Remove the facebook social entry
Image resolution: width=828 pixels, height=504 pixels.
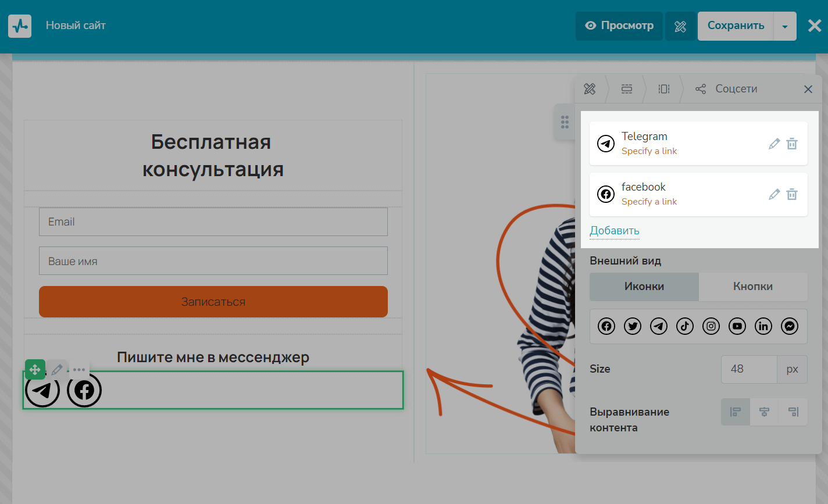[792, 194]
